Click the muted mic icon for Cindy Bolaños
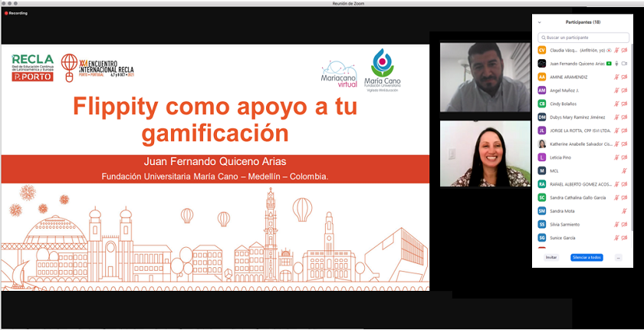The image size is (644, 330). (x=616, y=104)
